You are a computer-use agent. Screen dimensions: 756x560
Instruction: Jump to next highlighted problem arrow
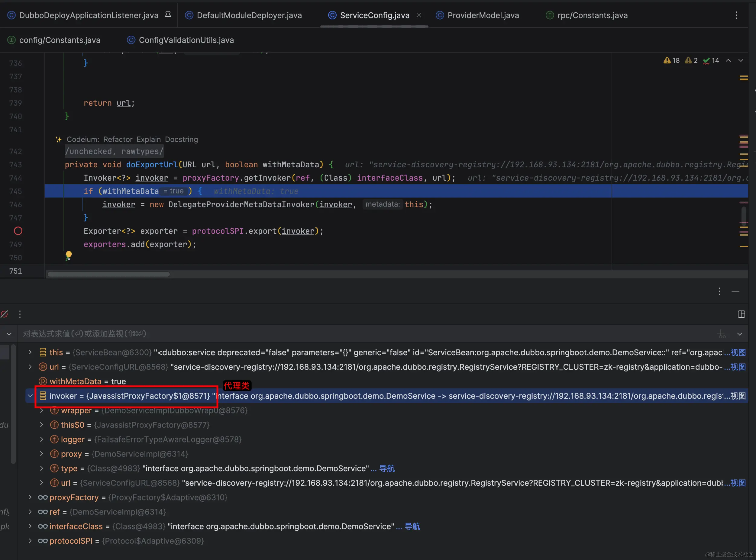(x=741, y=60)
